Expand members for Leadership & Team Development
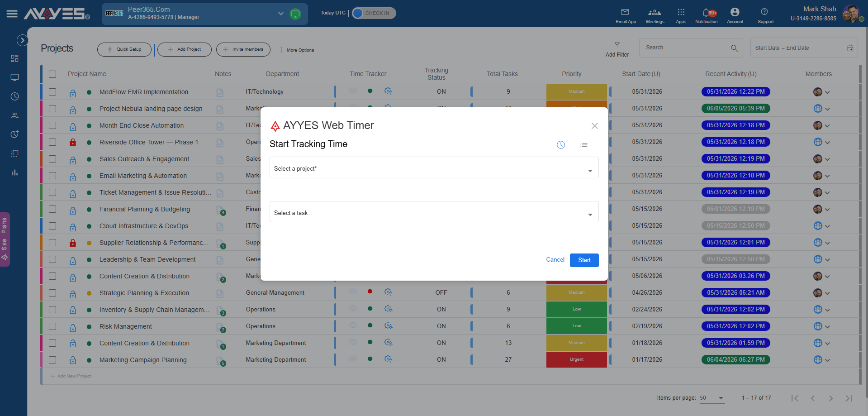The width and height of the screenshot is (868, 416). pyautogui.click(x=827, y=260)
